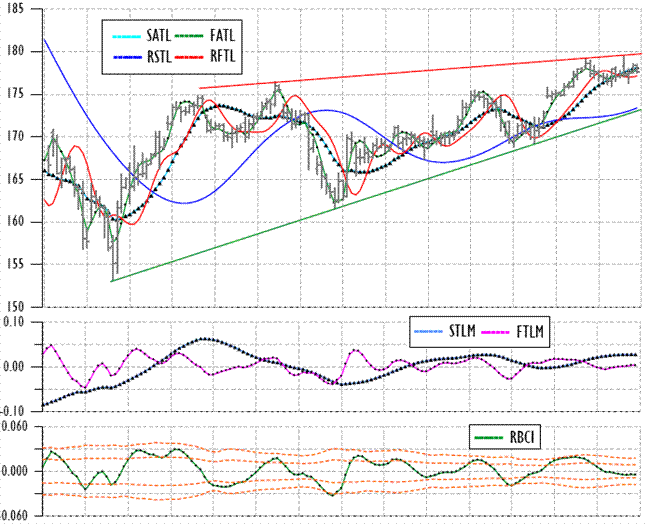The width and height of the screenshot is (650, 524).
Task: Click the 175 price axis label
Action: point(15,94)
